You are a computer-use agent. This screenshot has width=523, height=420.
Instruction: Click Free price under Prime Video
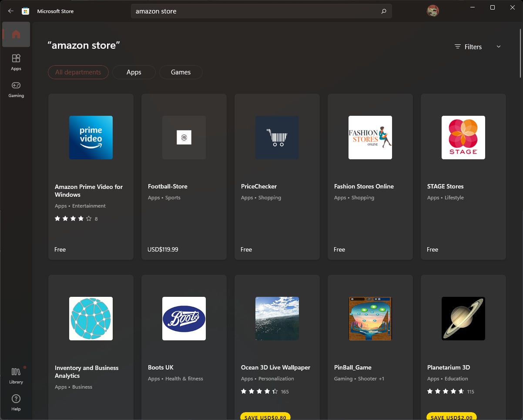(60, 249)
